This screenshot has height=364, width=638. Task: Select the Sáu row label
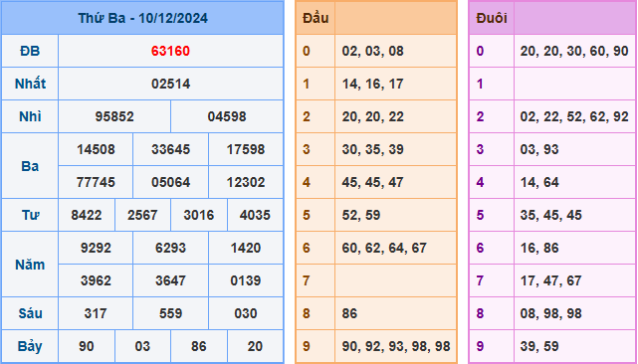[x=30, y=313]
